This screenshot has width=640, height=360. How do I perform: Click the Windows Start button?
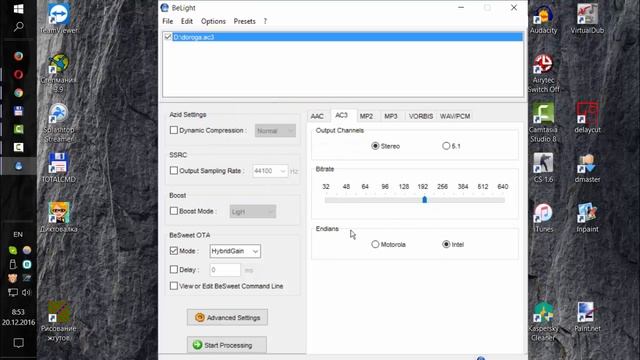pos(18,9)
